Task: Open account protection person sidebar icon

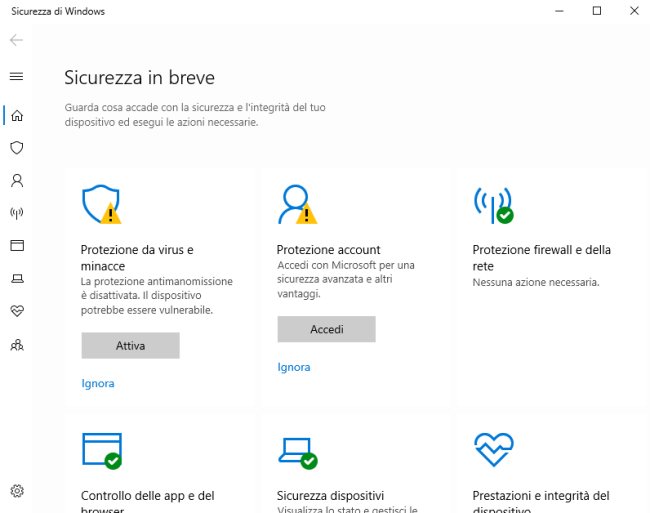Action: click(x=17, y=180)
